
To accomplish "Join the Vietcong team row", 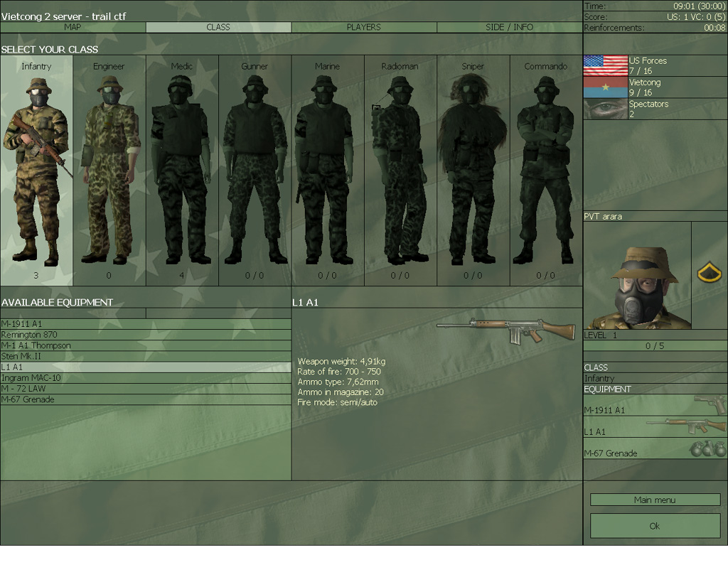I will (x=655, y=87).
